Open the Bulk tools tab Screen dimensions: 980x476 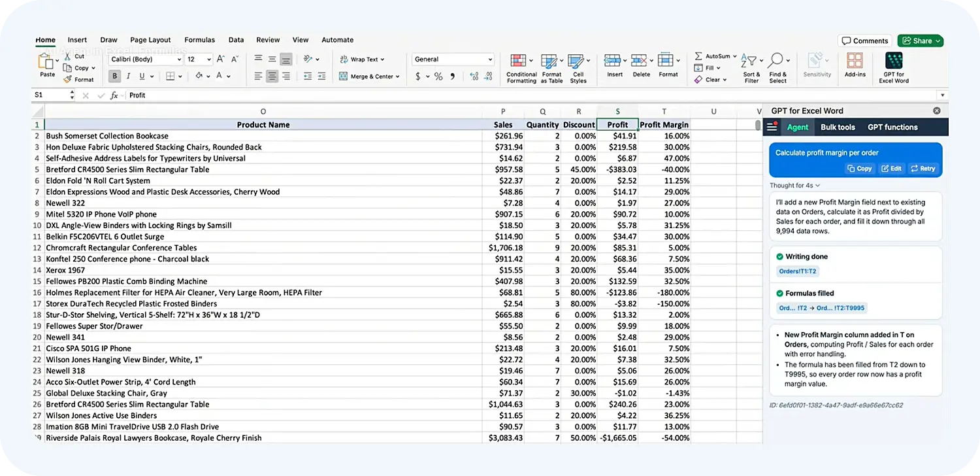(838, 127)
